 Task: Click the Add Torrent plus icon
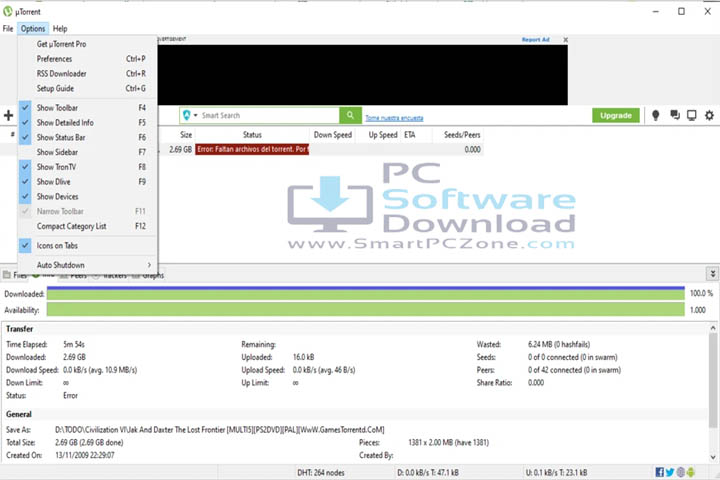coord(8,115)
